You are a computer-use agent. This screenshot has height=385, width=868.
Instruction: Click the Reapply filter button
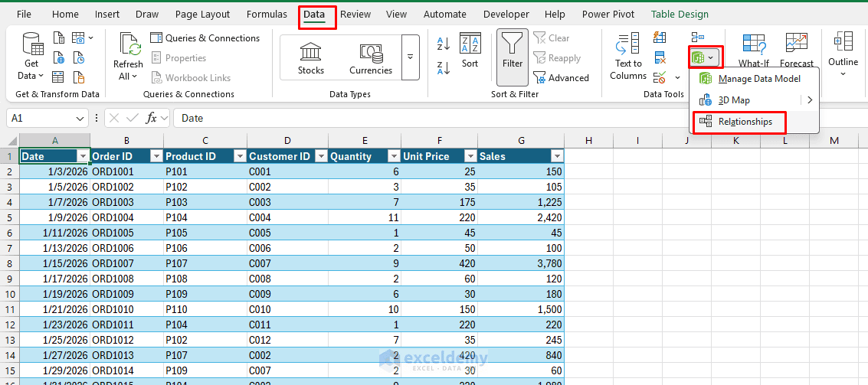(557, 58)
